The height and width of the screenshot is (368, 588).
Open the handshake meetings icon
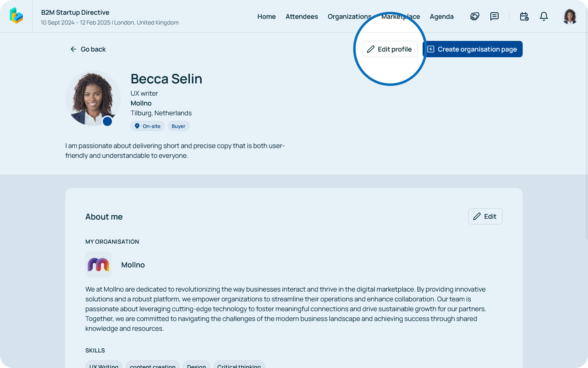pos(474,16)
